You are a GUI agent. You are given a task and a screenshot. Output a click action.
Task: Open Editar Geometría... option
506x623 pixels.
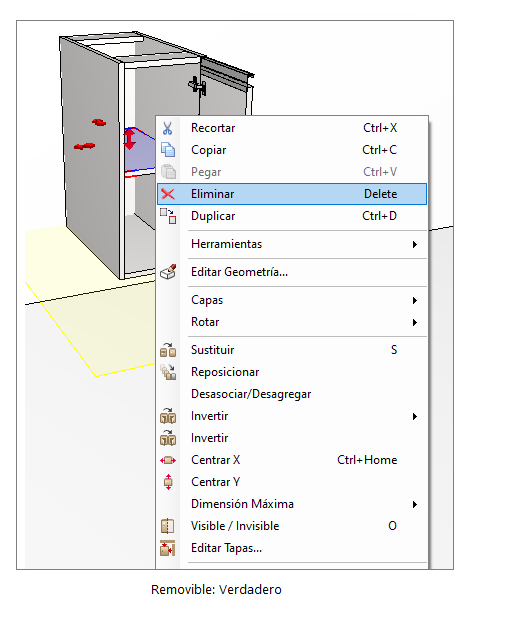[x=292, y=272]
